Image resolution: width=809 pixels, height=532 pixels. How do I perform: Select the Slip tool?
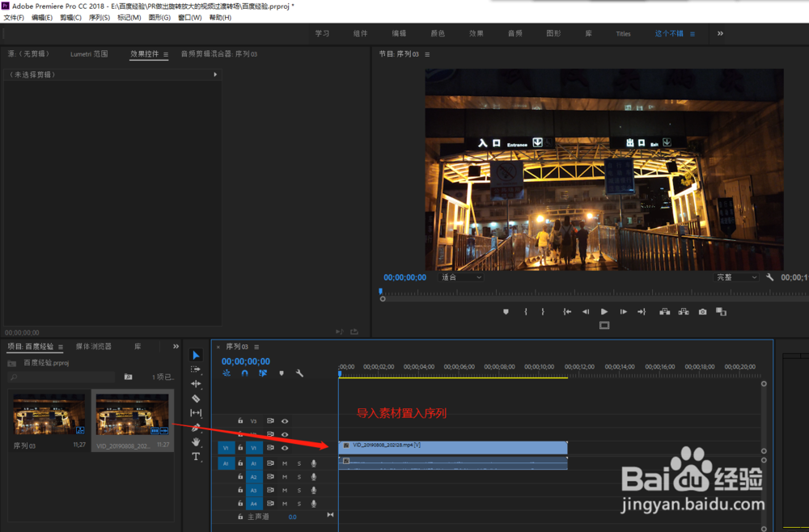196,412
